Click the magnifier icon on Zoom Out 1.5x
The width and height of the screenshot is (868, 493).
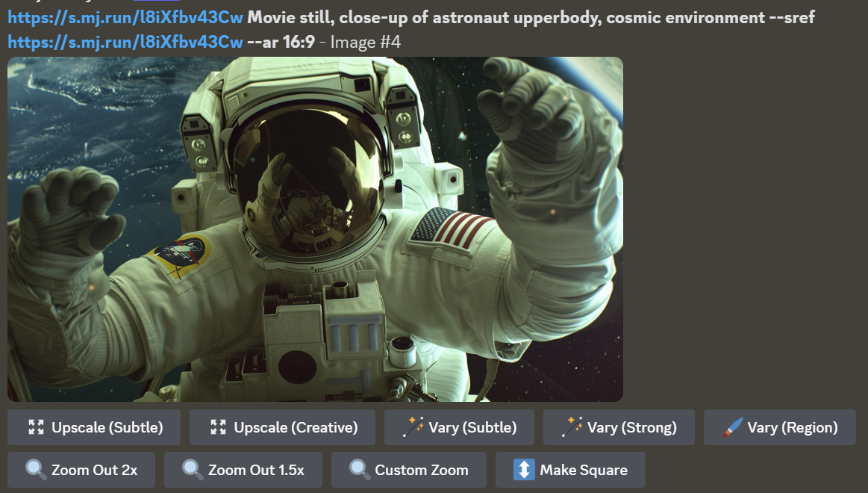(x=193, y=470)
